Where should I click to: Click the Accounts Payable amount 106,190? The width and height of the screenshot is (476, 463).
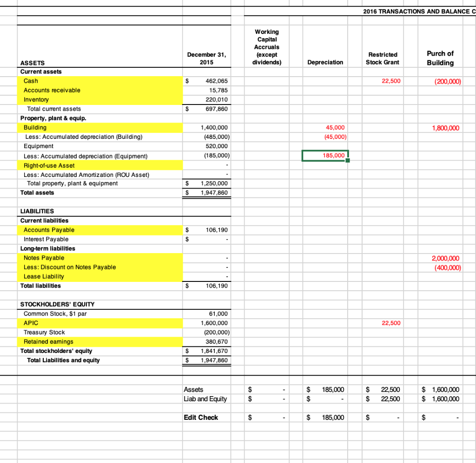click(214, 230)
